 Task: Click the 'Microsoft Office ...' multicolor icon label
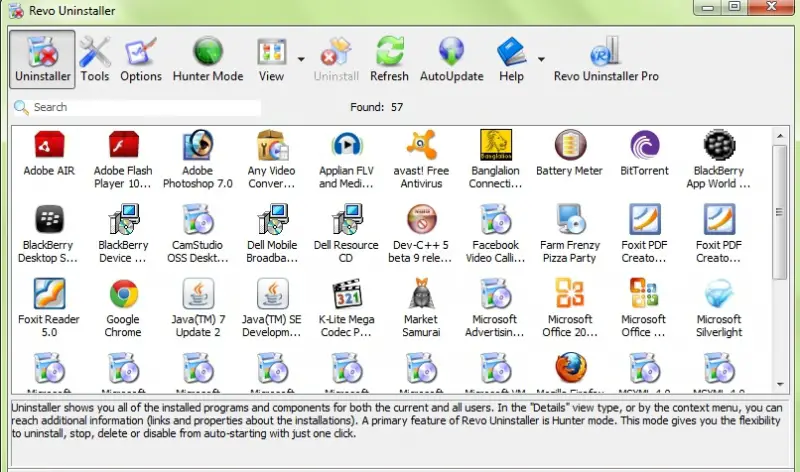coord(643,326)
